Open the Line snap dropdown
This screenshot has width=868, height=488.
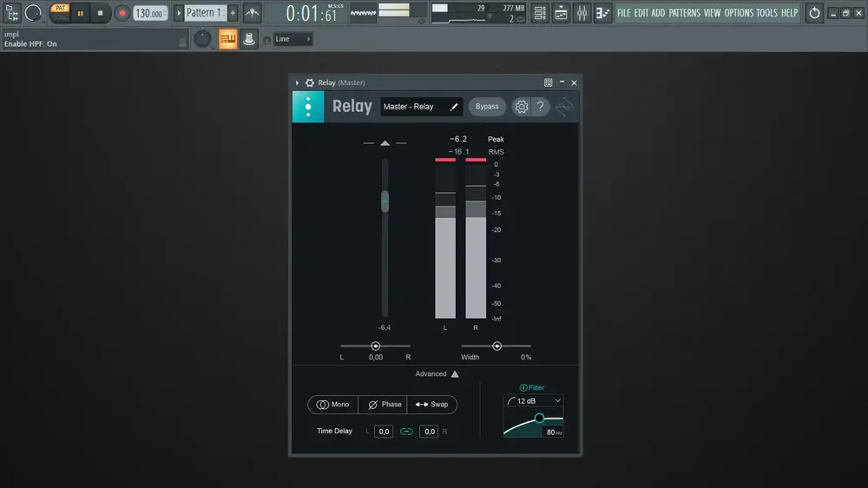coord(293,39)
